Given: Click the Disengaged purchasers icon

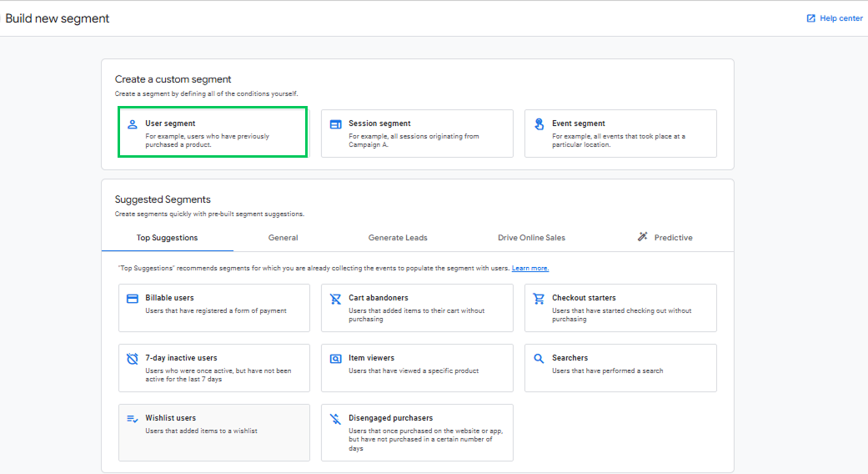Looking at the screenshot, I should click(335, 419).
